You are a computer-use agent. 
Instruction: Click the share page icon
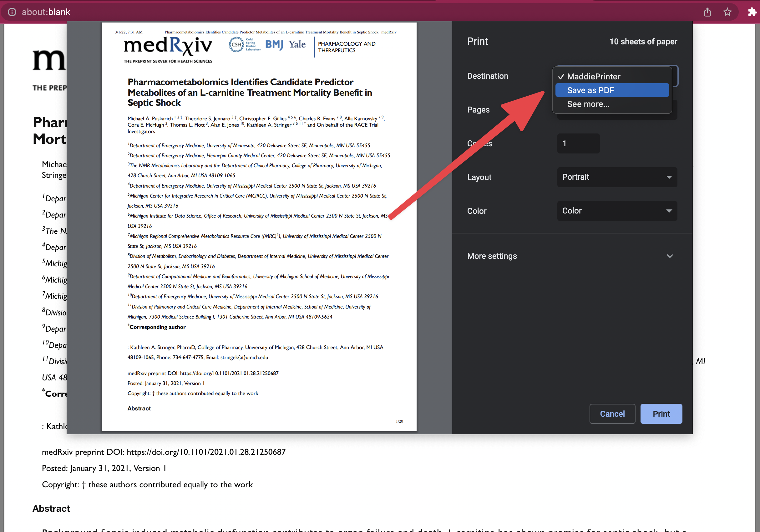click(x=707, y=12)
